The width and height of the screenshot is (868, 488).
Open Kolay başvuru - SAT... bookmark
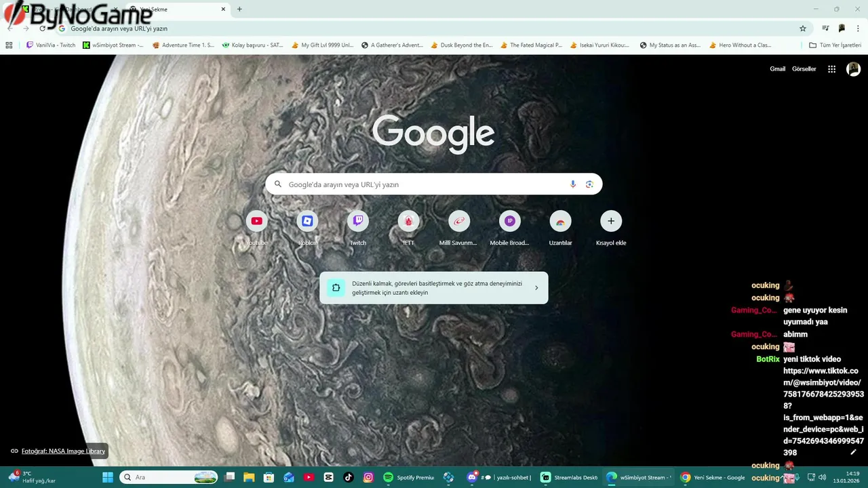coord(253,45)
